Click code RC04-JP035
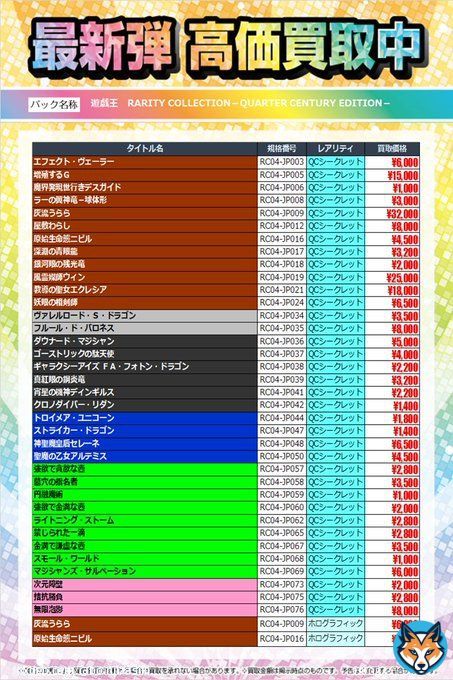Image resolution: width=453 pixels, height=680 pixels. (x=282, y=328)
